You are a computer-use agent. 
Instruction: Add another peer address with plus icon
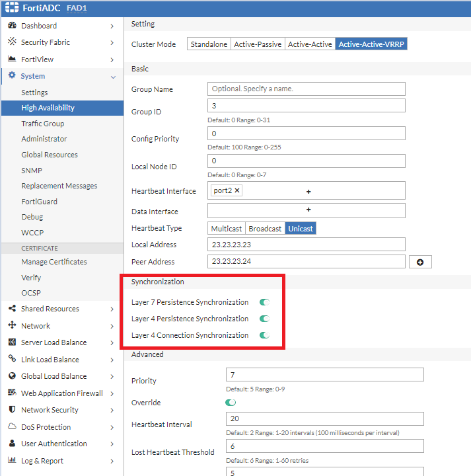[x=420, y=262]
